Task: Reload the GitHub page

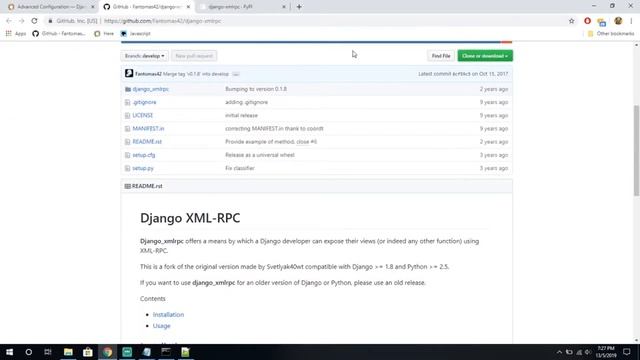Action: [x=34, y=21]
